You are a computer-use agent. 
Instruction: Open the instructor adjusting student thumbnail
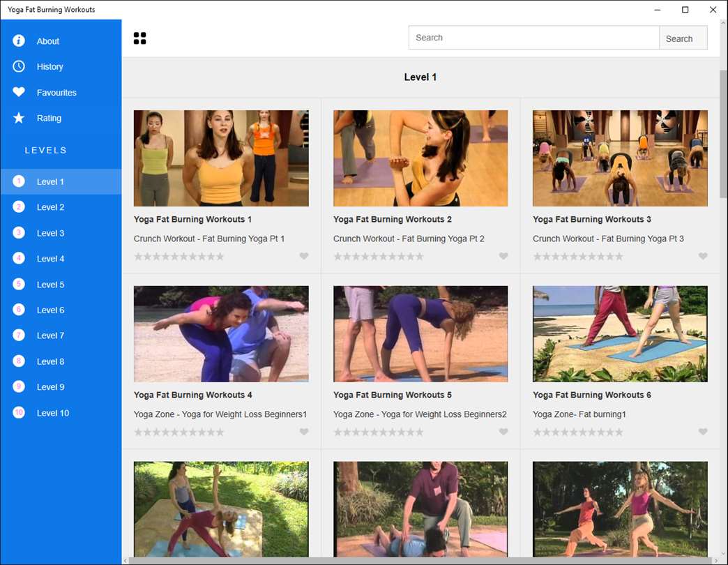(420, 508)
